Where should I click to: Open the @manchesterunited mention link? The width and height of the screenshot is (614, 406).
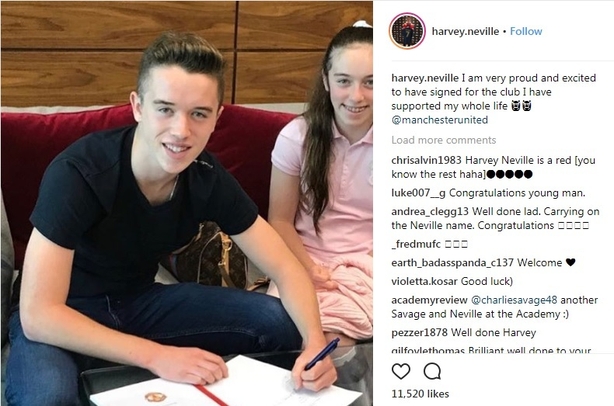[440, 120]
